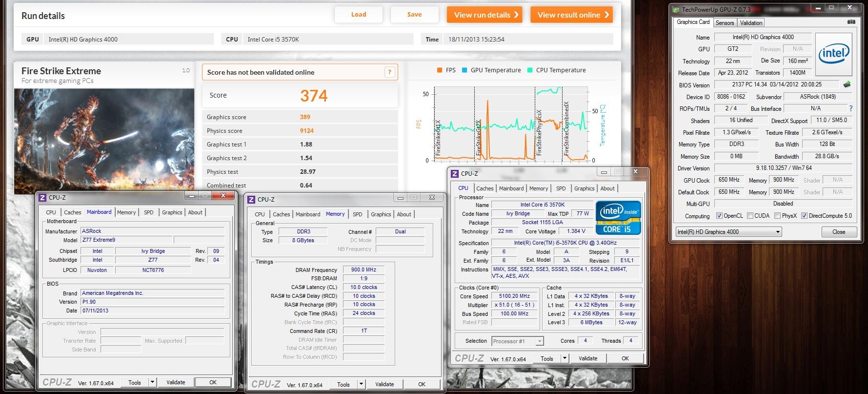This screenshot has height=394, width=868.
Task: Toggle the OpenCL checkbox
Action: [x=719, y=216]
